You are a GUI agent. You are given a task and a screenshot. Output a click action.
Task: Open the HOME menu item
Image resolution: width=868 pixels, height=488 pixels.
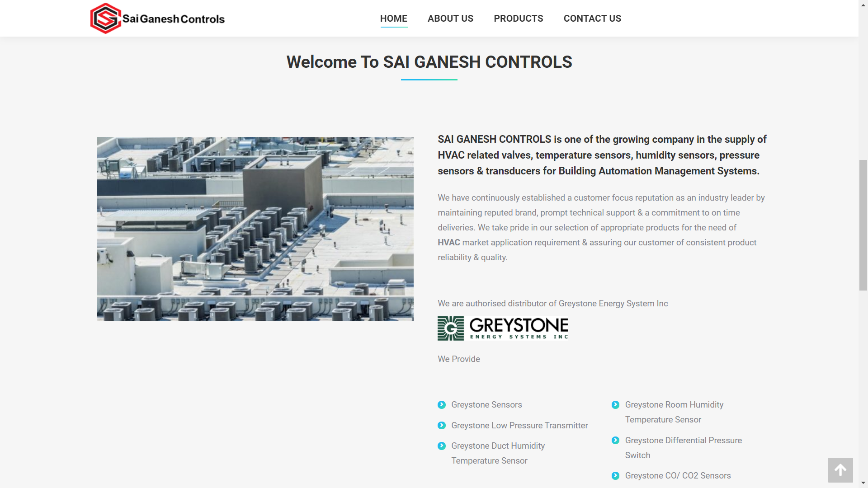click(393, 19)
